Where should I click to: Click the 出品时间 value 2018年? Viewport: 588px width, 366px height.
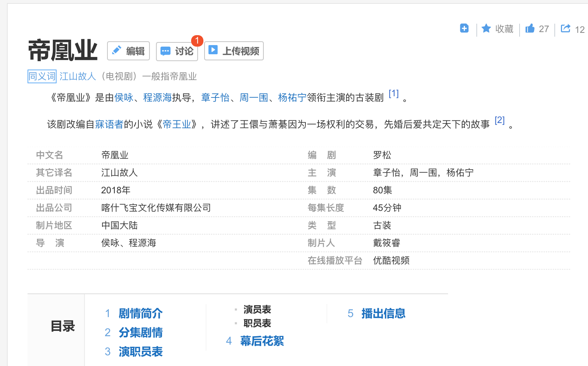(x=116, y=190)
